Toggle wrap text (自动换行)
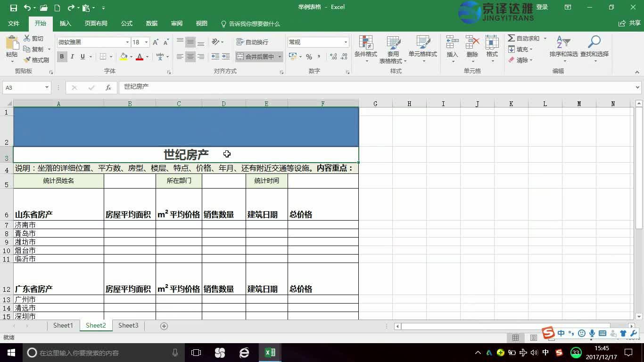 click(x=252, y=42)
